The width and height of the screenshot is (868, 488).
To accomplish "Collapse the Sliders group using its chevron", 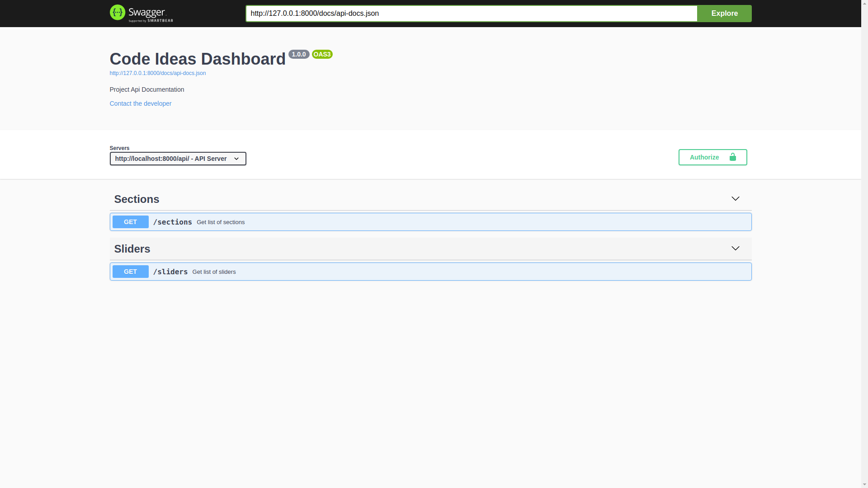I will click(x=735, y=249).
